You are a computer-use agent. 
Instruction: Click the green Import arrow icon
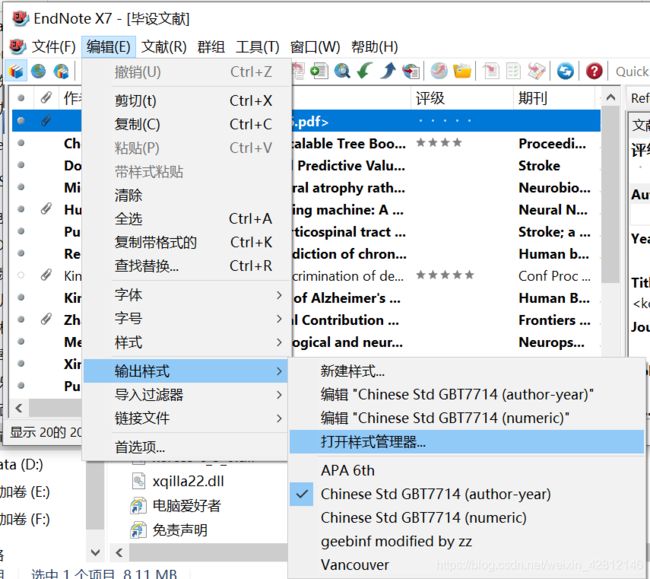[x=364, y=70]
